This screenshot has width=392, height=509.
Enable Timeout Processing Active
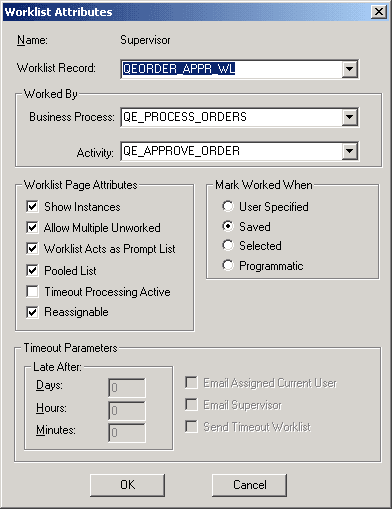pyautogui.click(x=32, y=292)
